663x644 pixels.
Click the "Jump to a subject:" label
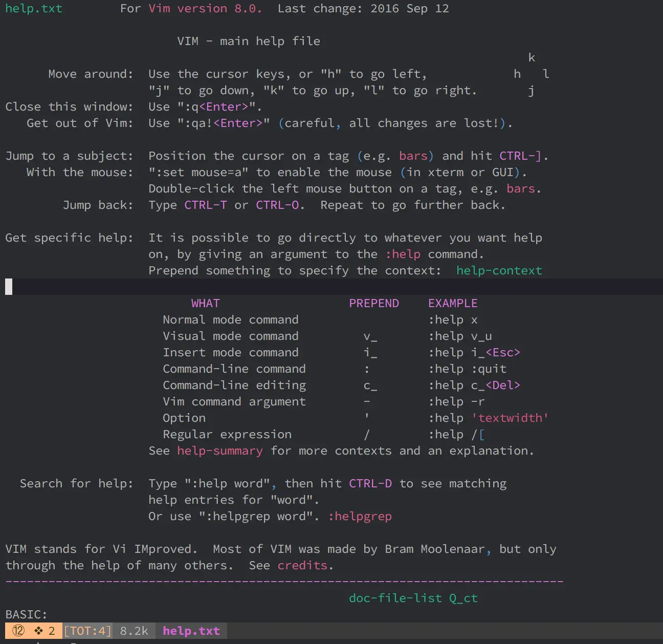pyautogui.click(x=69, y=156)
